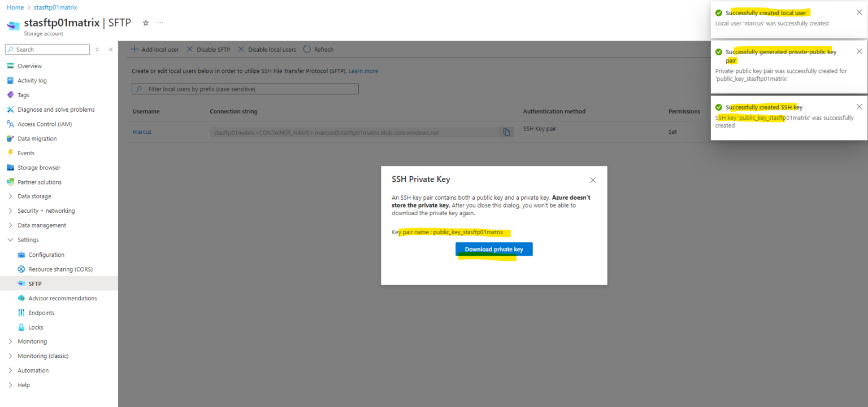The width and height of the screenshot is (868, 407).
Task: Favorite stasftp01matrix using the star icon
Action: pyautogui.click(x=145, y=23)
